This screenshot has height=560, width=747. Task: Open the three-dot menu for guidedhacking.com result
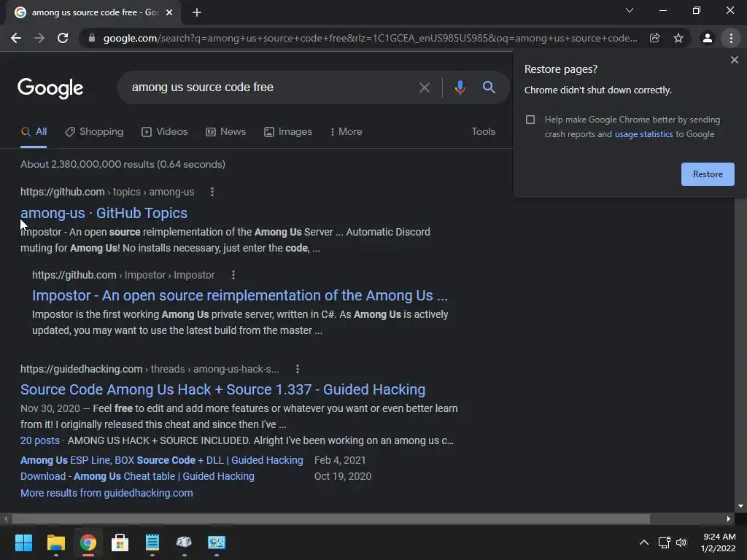click(x=298, y=369)
